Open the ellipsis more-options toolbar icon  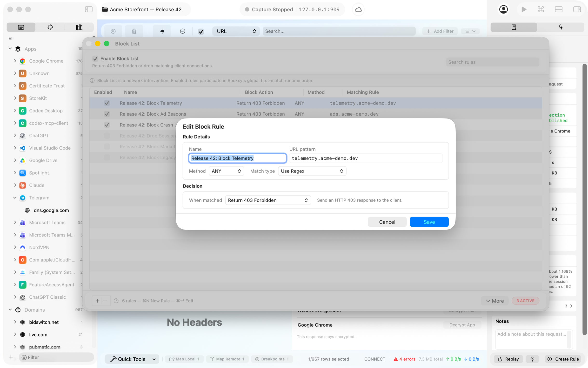pyautogui.click(x=183, y=31)
